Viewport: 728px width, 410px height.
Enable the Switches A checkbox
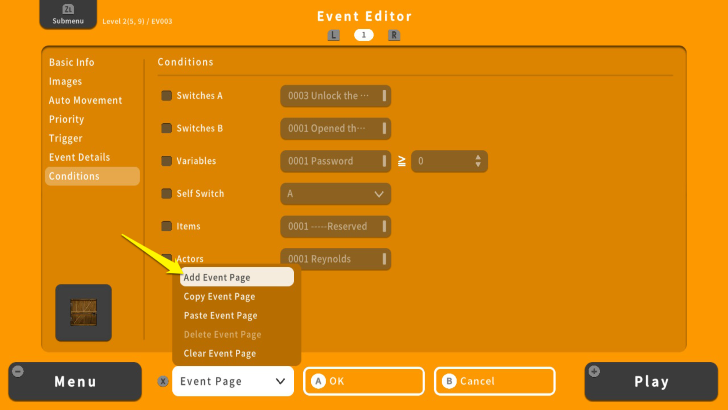pyautogui.click(x=166, y=96)
